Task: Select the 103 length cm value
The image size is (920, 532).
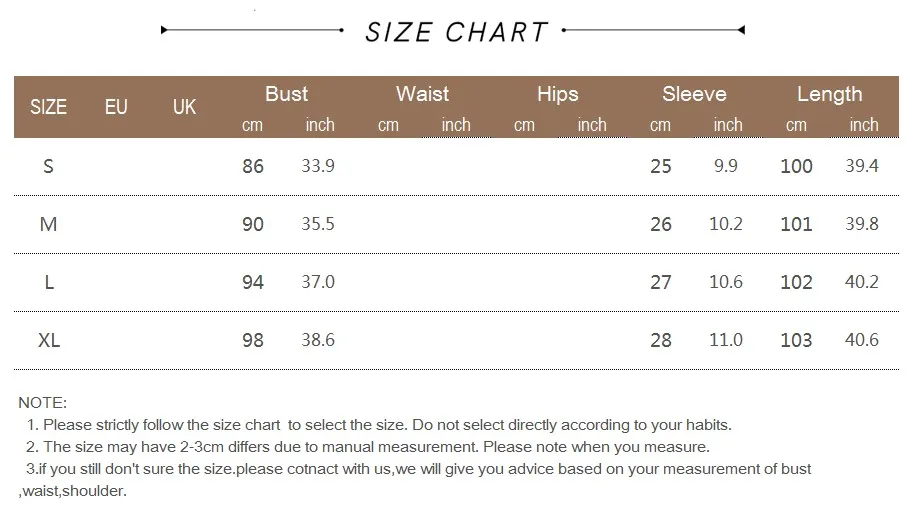Action: tap(796, 340)
